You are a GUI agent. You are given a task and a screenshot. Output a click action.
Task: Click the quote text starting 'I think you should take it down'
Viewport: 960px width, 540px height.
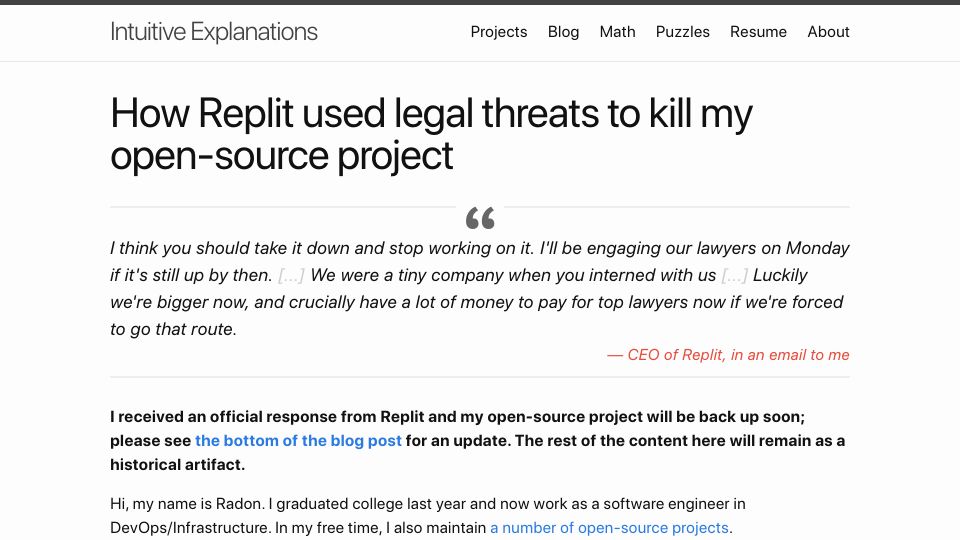(480, 288)
